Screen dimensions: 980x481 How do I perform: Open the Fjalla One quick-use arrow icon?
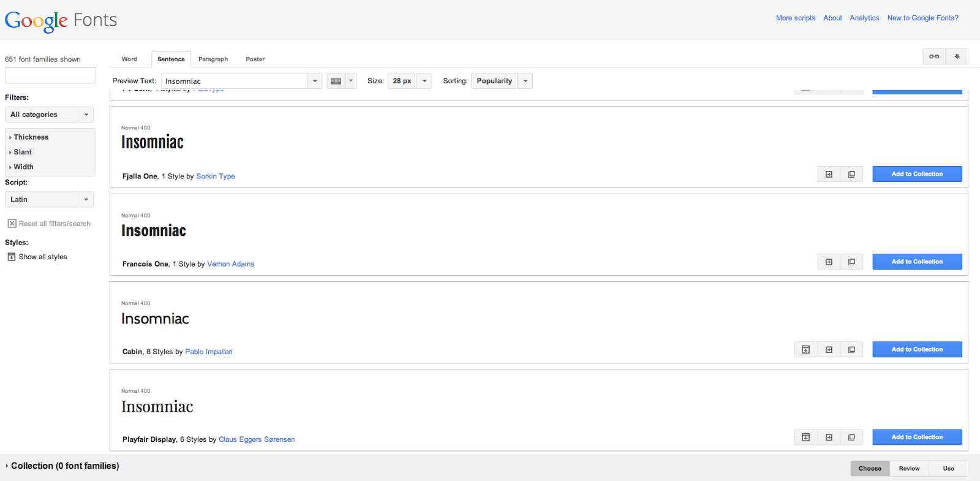[x=829, y=175]
